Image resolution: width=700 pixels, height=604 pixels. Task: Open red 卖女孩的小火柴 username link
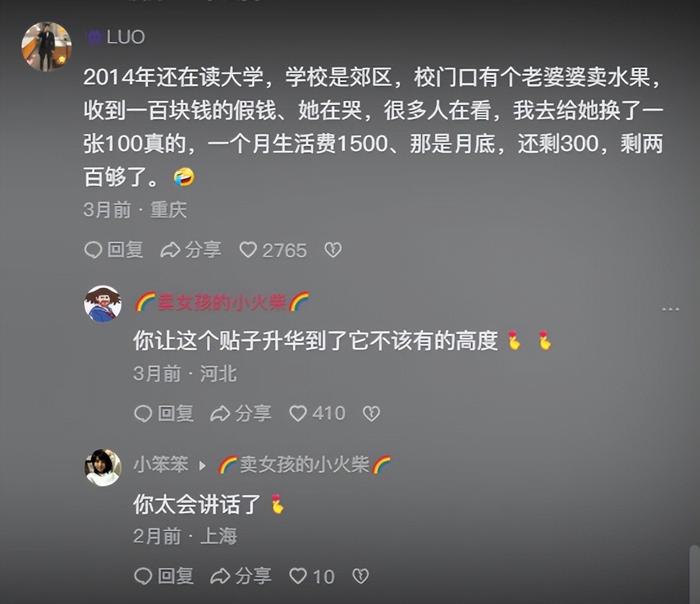coord(222,302)
